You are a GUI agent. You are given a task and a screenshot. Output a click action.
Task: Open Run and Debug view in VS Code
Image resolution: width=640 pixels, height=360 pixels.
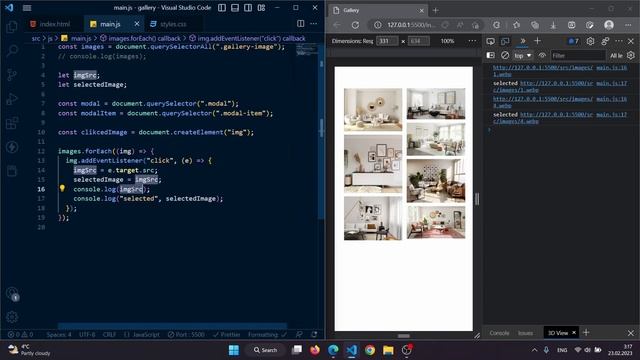point(12,99)
